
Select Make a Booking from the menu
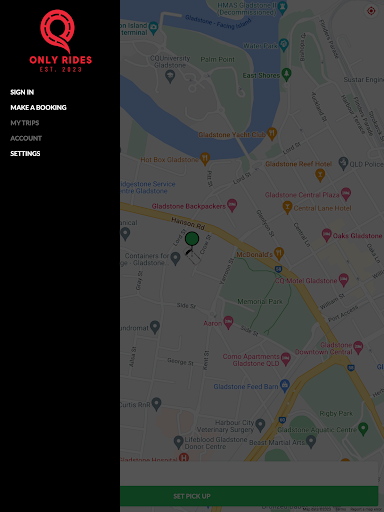(38, 107)
